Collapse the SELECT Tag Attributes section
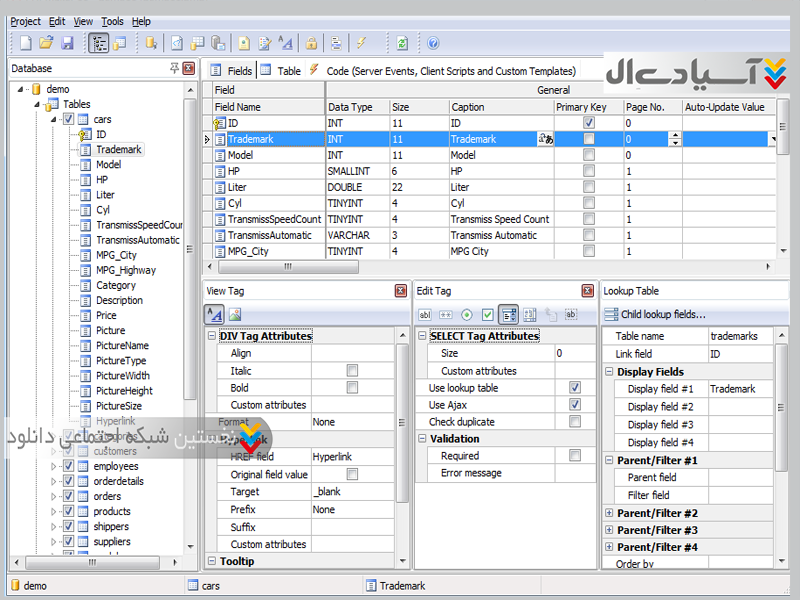 point(421,336)
